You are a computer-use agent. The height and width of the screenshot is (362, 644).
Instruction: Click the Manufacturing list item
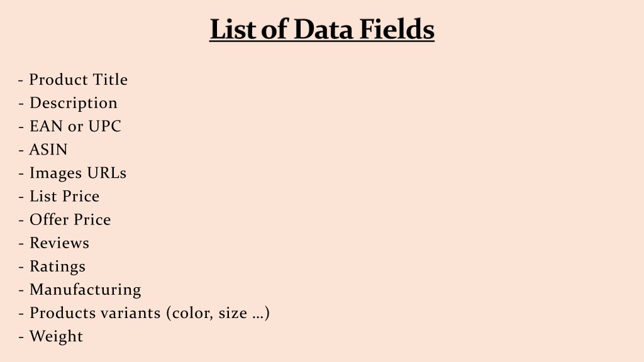tap(80, 290)
